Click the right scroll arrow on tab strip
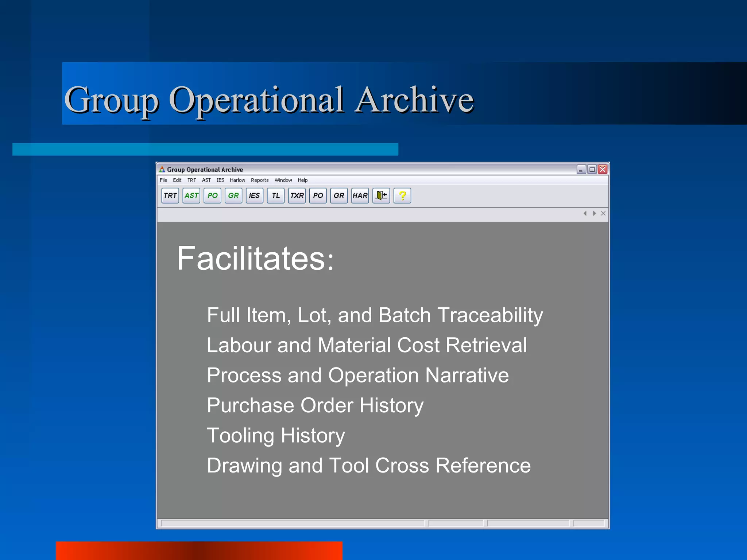 point(594,213)
